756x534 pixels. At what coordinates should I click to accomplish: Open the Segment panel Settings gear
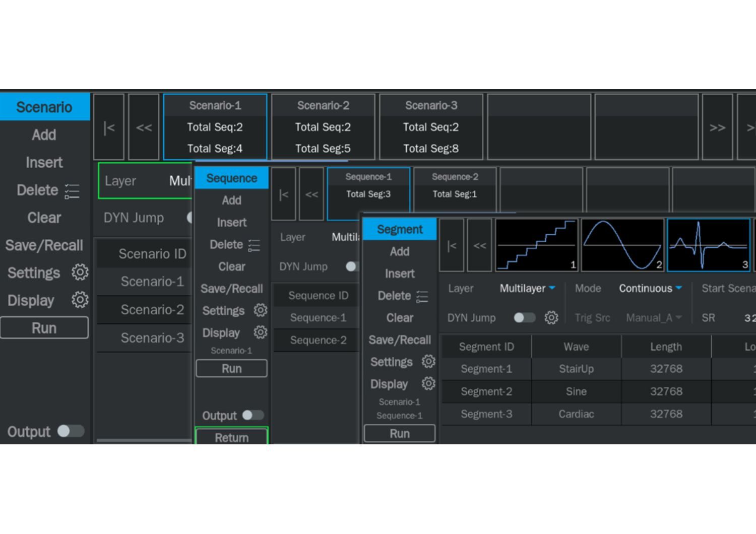(428, 361)
